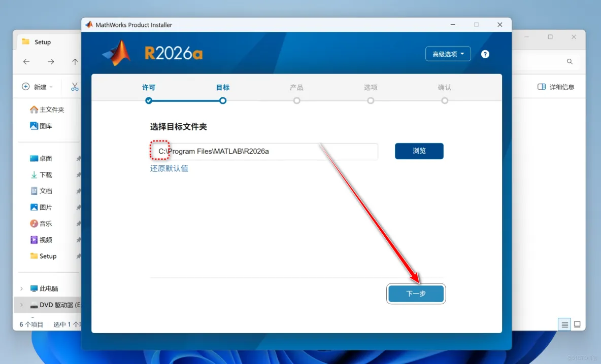Viewport: 601px width, 364px height.
Task: Click the search icon in Explorer
Action: [x=570, y=62]
